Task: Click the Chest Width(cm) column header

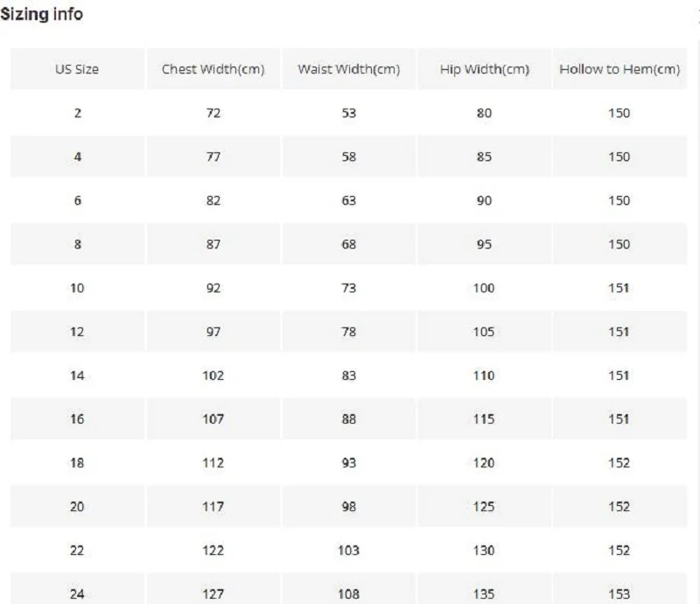Action: [213, 69]
